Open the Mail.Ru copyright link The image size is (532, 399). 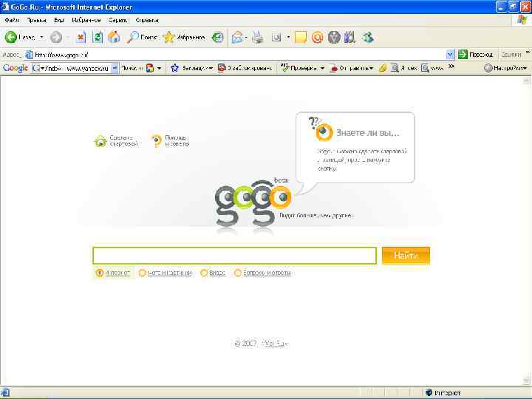click(x=275, y=344)
